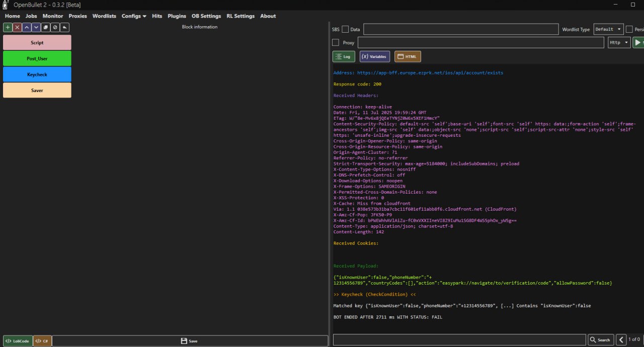The width and height of the screenshot is (644, 347).
Task: Switch to LoliCode view
Action: pos(18,341)
